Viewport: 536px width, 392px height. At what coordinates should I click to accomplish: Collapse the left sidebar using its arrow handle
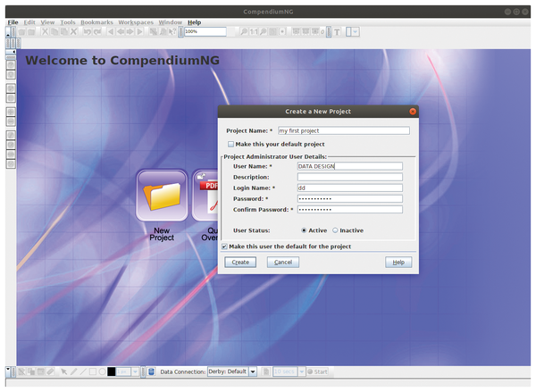click(11, 52)
